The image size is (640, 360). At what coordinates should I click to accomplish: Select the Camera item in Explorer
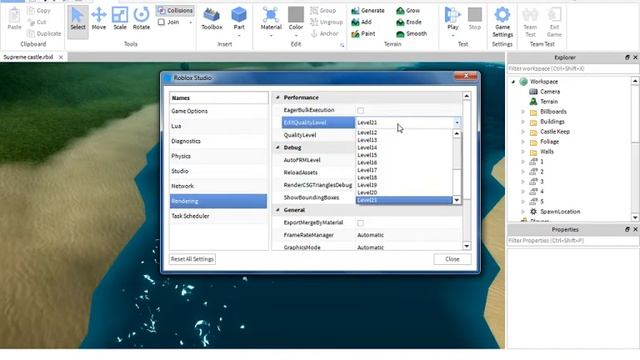click(x=549, y=91)
